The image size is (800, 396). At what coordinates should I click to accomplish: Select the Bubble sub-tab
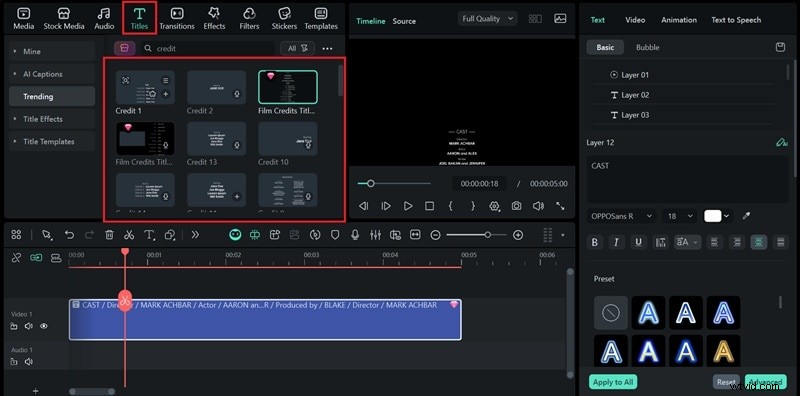(x=647, y=47)
